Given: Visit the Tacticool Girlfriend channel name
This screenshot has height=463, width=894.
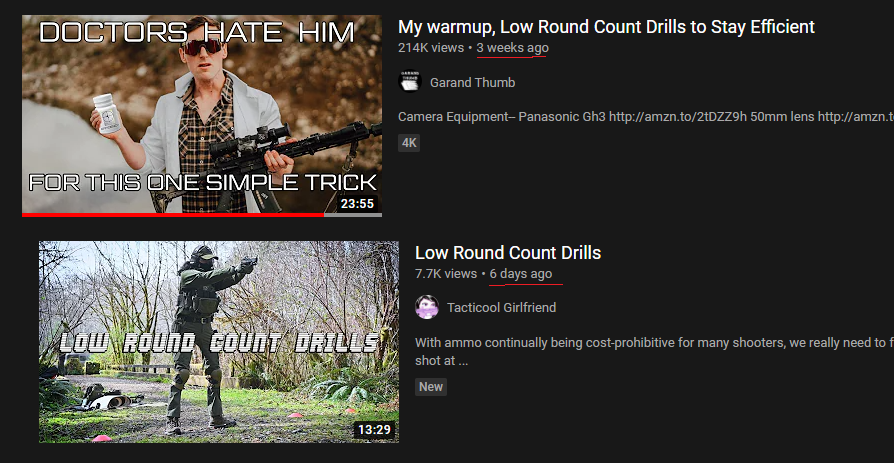Looking at the screenshot, I should 501,308.
